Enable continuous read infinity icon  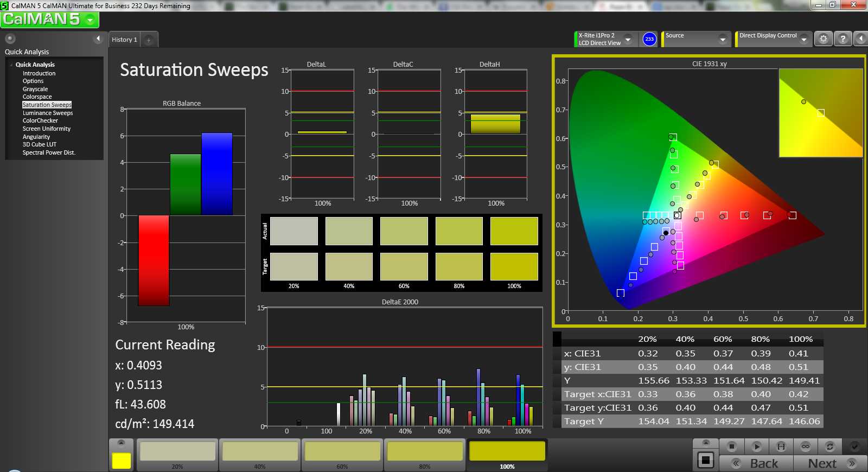[806, 447]
